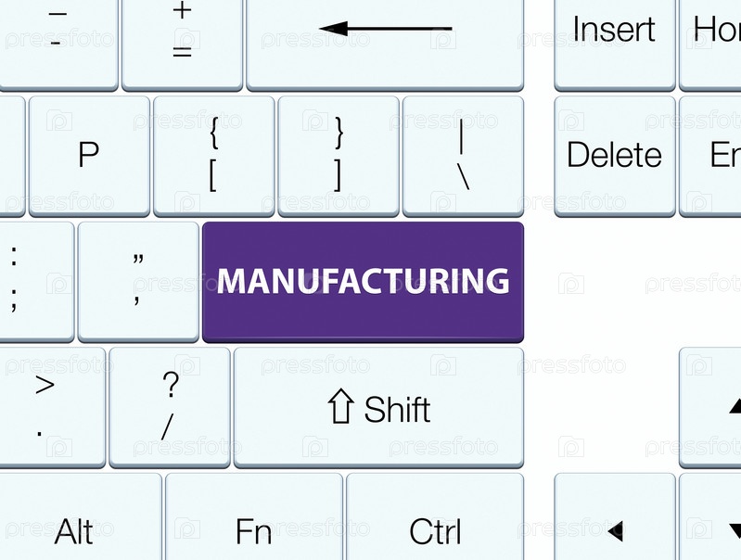Image resolution: width=741 pixels, height=560 pixels.
Task: Hit the backslash and pipe key
Action: pos(463,155)
